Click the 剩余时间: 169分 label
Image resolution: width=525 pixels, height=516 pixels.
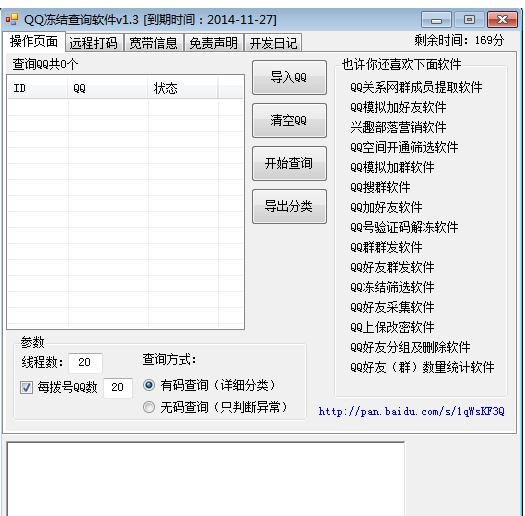coord(459,41)
